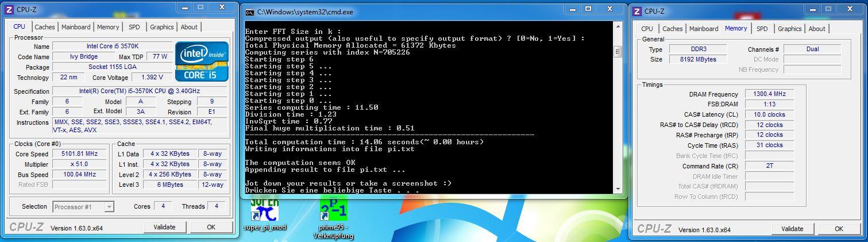Click the FSB:DRAM ratio value 1:13
The width and height of the screenshot is (868, 242).
point(769,104)
